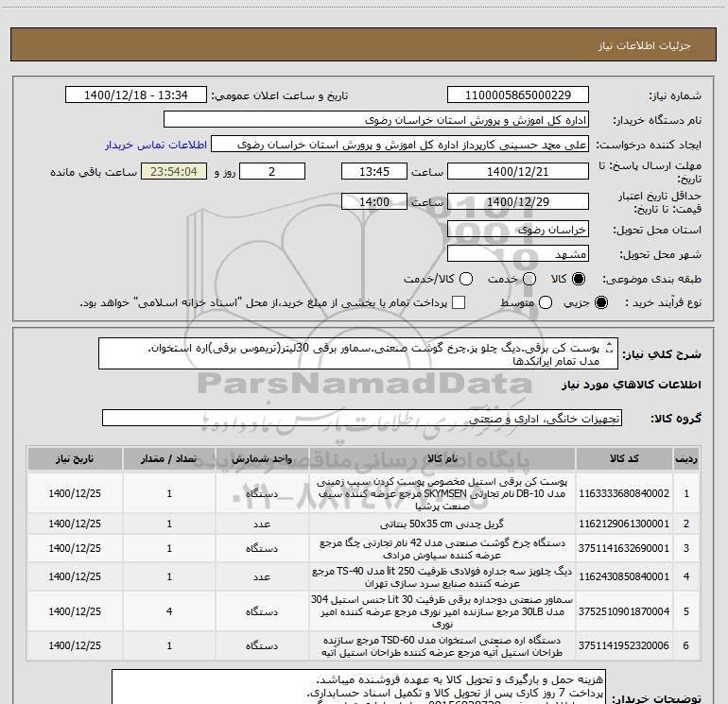Select the کالا radio button
This screenshot has width=728, height=704.
coord(579,279)
